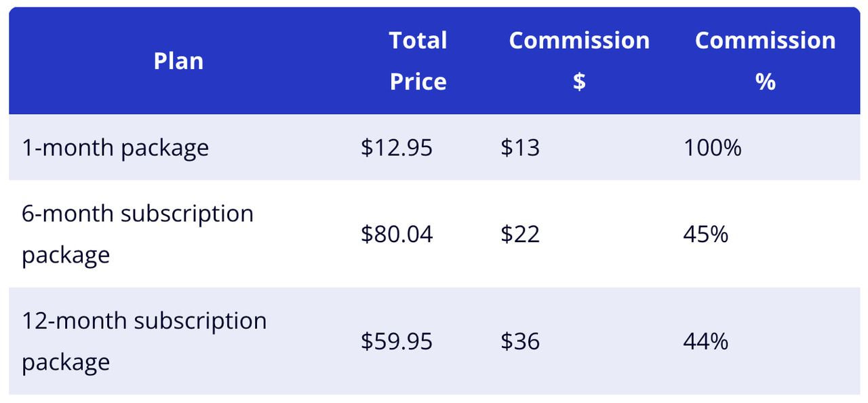Select the 1-month package plan cell
This screenshot has height=403, width=868.
(x=115, y=147)
